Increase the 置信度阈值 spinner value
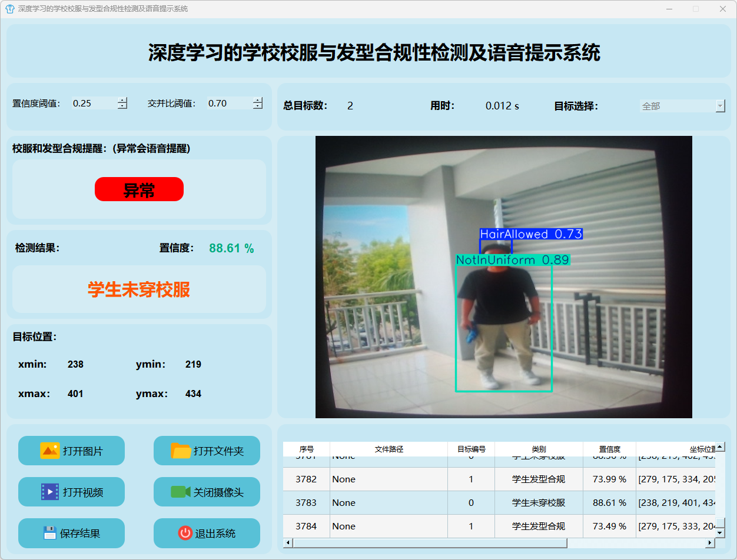Image resolution: width=737 pixels, height=560 pixels. click(x=122, y=100)
